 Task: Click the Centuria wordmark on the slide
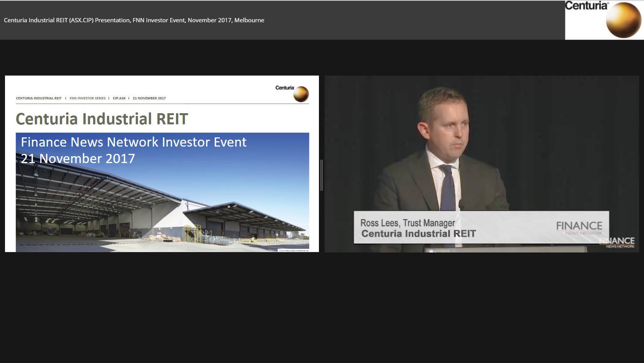(284, 88)
